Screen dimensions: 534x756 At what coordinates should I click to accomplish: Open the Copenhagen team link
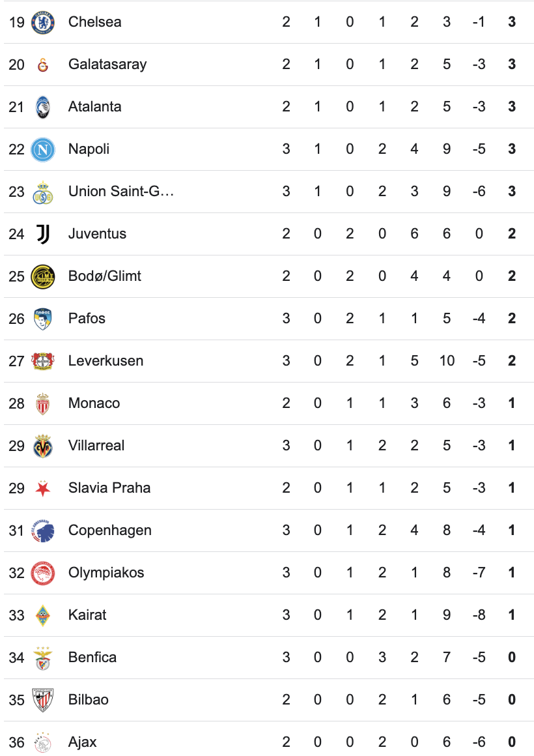109,531
